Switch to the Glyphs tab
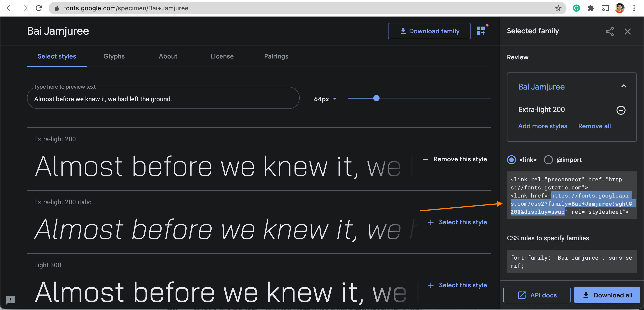 pyautogui.click(x=114, y=56)
